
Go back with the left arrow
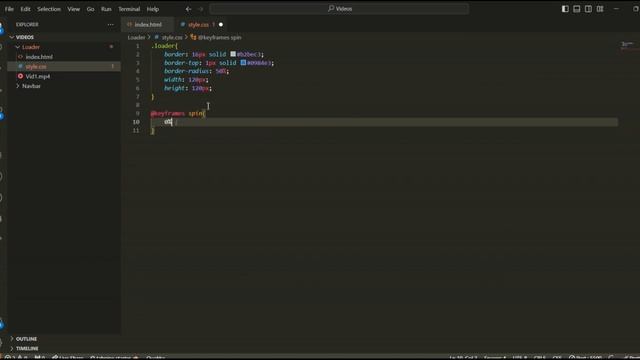point(188,9)
